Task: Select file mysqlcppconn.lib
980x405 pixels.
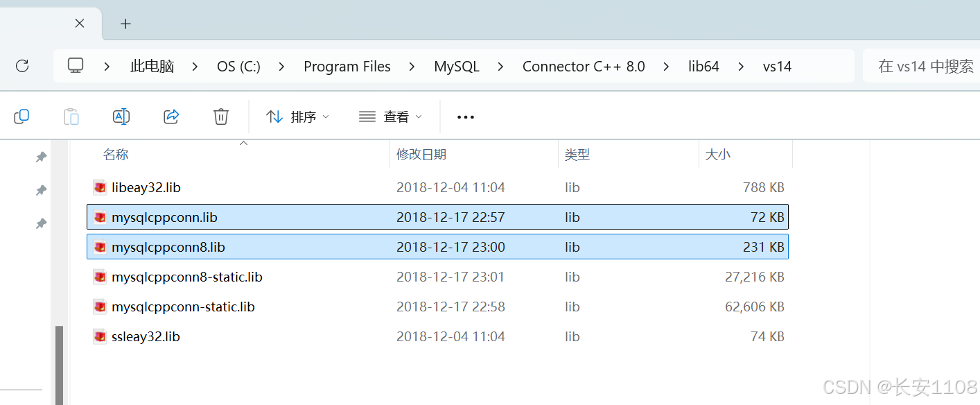Action: 437,217
